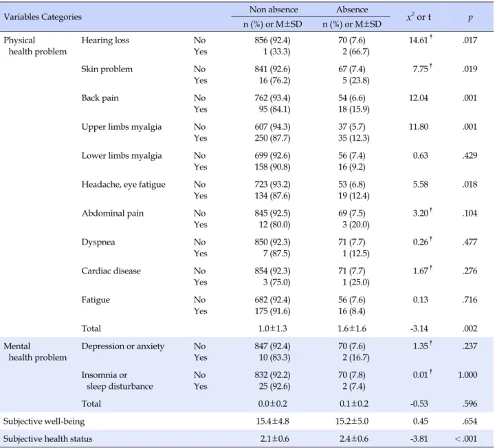Select 'Lower limbs myalgia' label
The image size is (497, 448).
click(x=122, y=155)
